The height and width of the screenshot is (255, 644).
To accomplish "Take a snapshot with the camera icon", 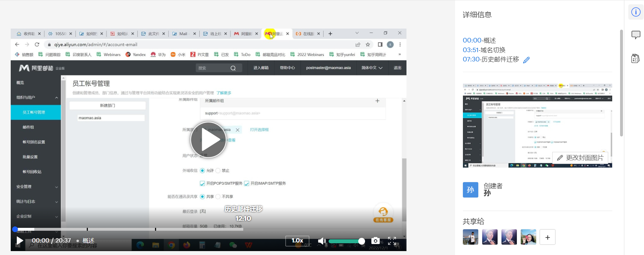I will pyautogui.click(x=375, y=241).
